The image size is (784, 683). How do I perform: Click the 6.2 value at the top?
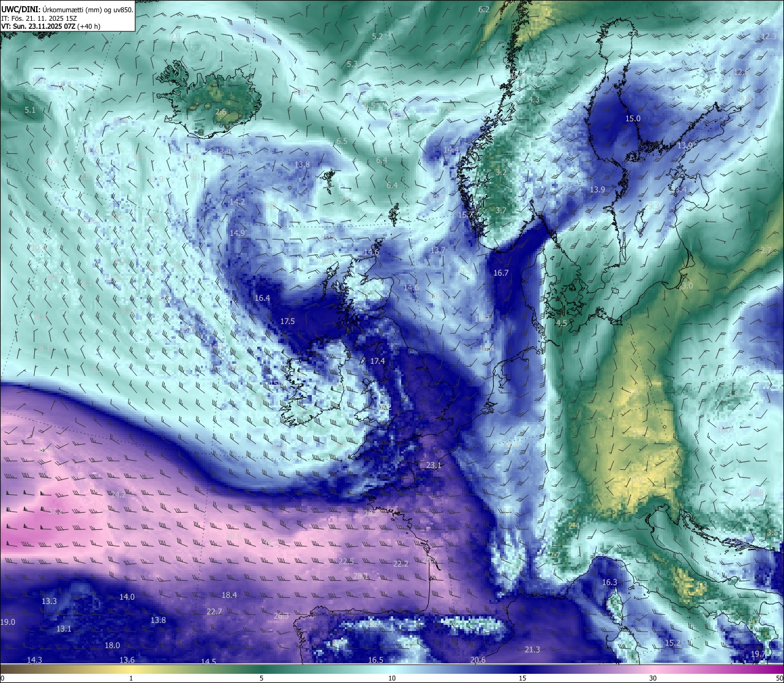point(484,10)
